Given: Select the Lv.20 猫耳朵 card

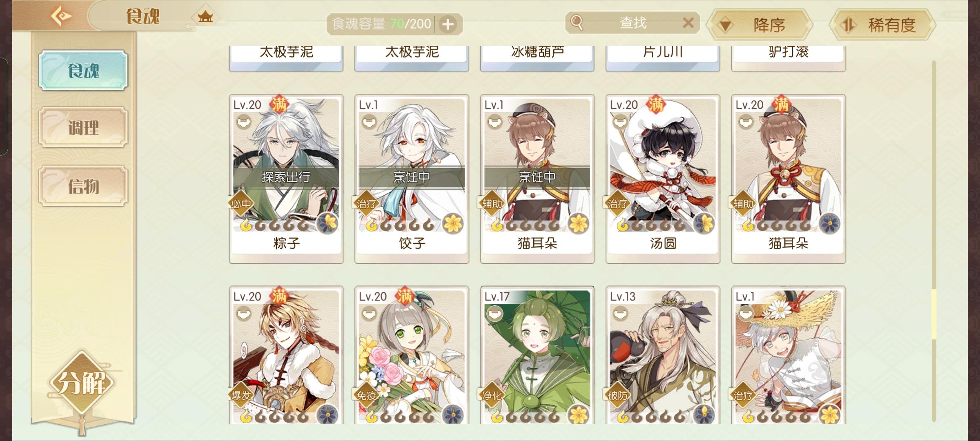Looking at the screenshot, I should pyautogui.click(x=788, y=179).
